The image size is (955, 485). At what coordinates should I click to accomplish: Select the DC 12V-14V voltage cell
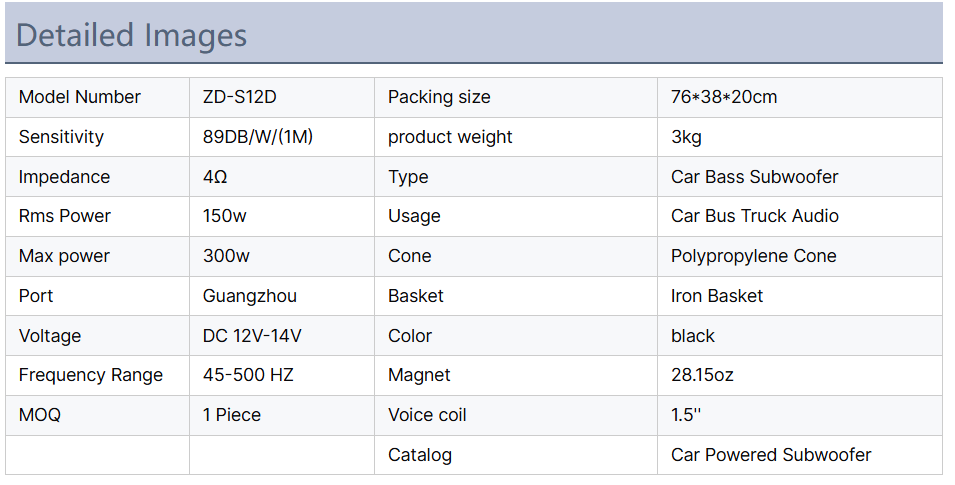pyautogui.click(x=252, y=336)
